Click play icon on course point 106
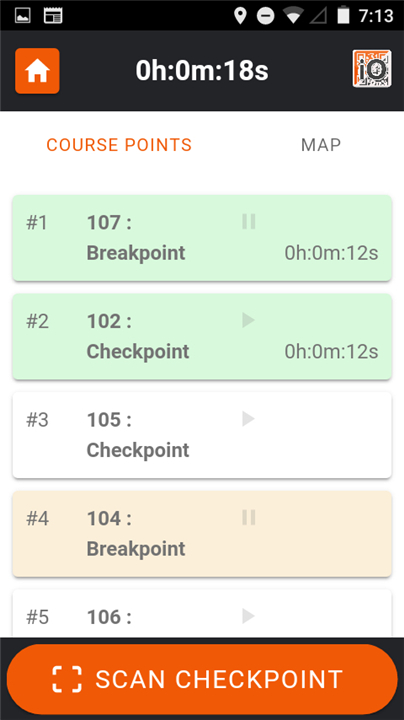The height and width of the screenshot is (720, 404). click(248, 616)
